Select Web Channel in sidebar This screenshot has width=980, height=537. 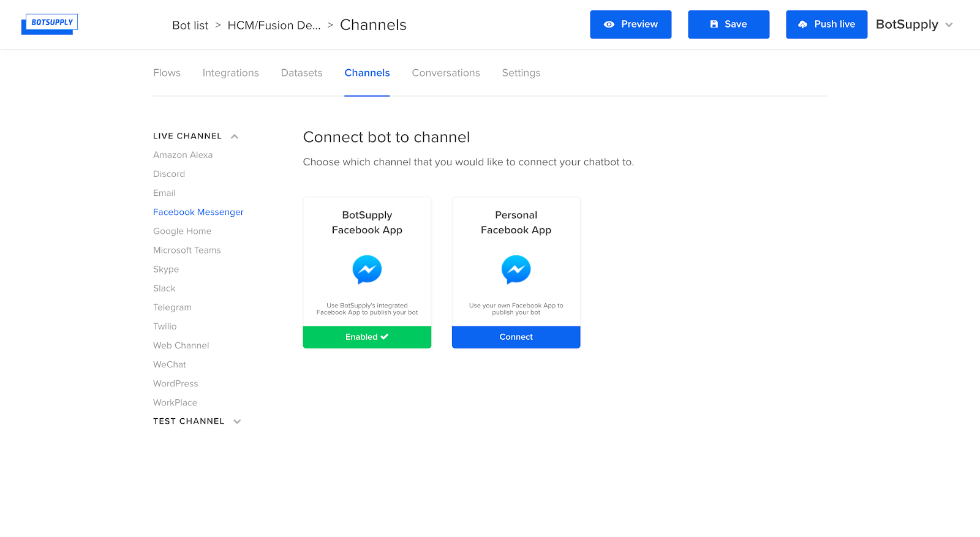(x=181, y=345)
